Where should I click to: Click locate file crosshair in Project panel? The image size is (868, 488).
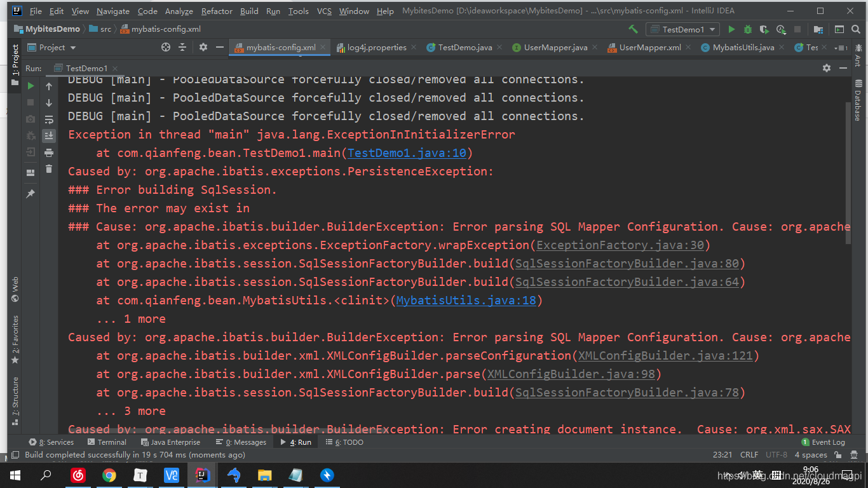point(166,47)
